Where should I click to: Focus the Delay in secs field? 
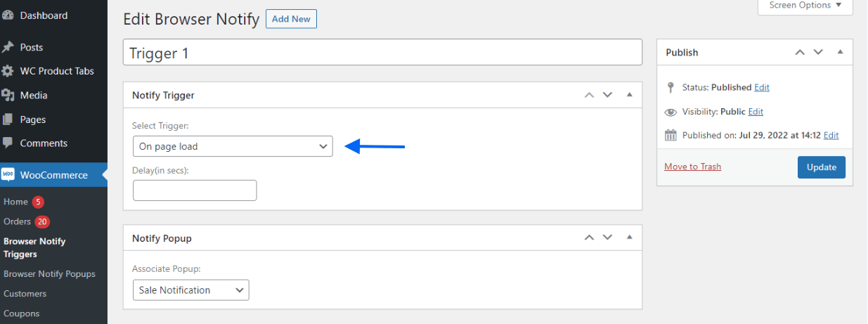(195, 190)
